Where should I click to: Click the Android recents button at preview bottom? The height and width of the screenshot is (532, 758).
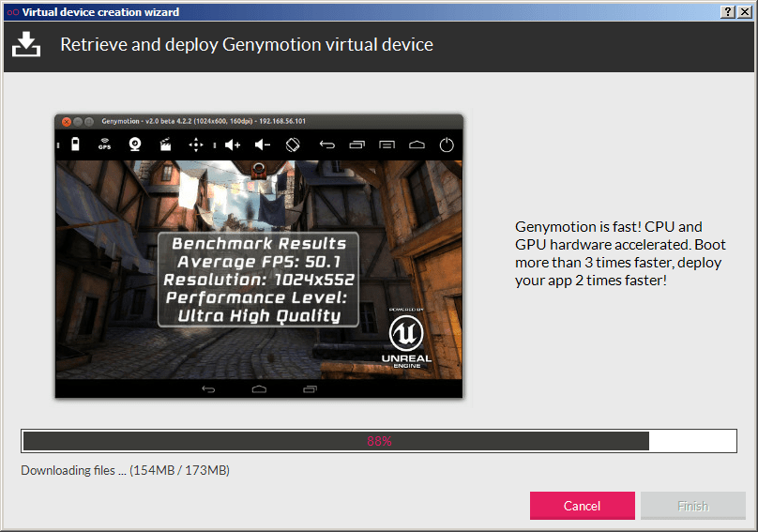[x=310, y=388]
